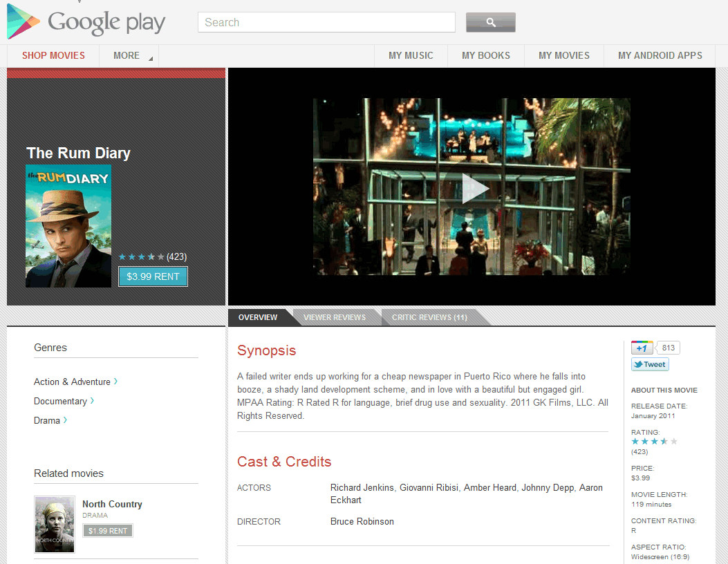Click the Related movies heading
This screenshot has width=728, height=564.
point(68,473)
